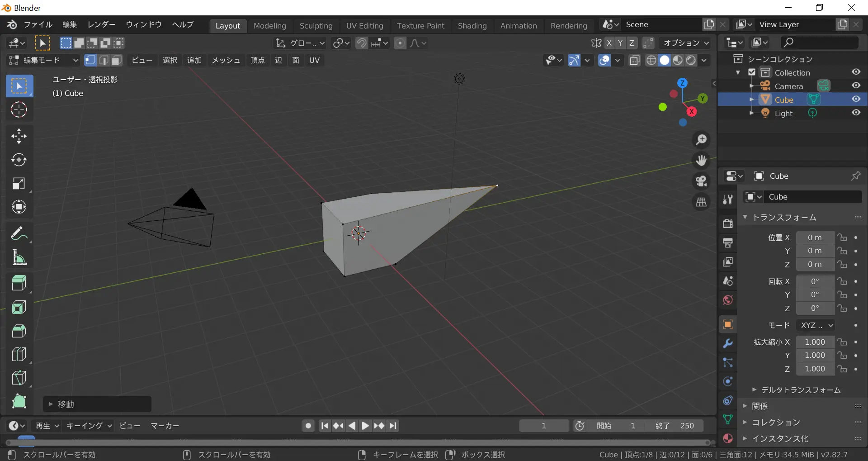
Task: Toggle visibility of the Light object
Action: coord(856,113)
